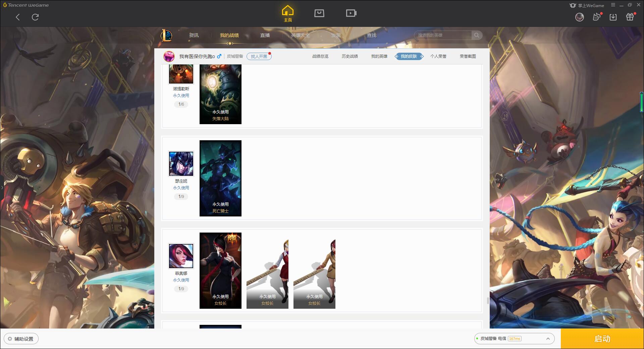Open the download manager icon
The width and height of the screenshot is (644, 349).
[x=613, y=17]
